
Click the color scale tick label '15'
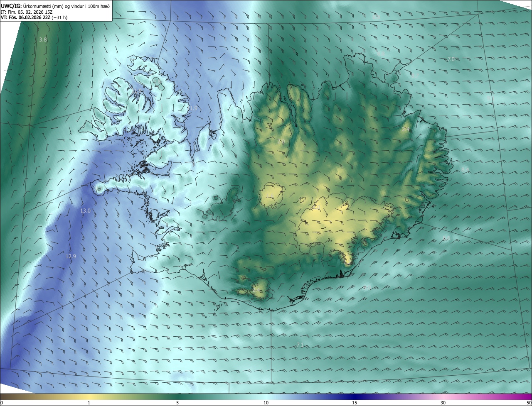tap(355, 403)
